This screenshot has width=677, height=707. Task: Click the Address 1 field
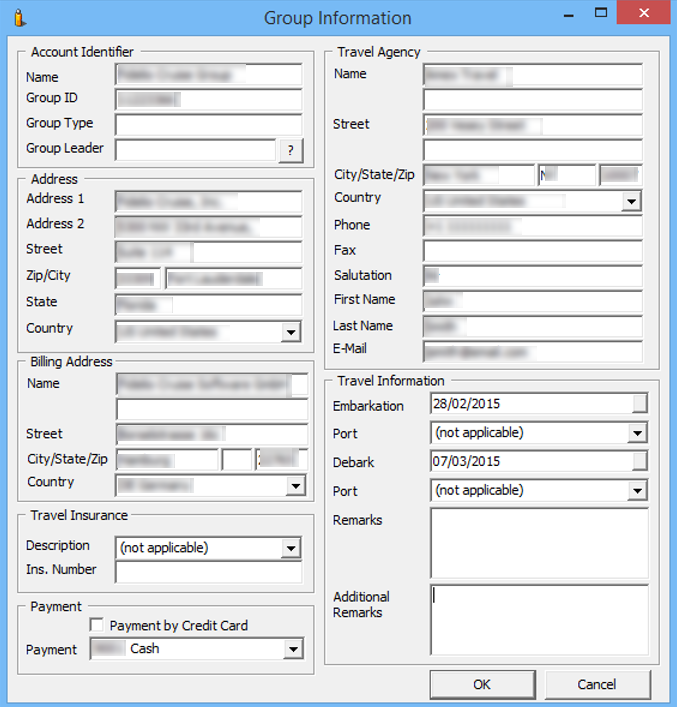click(x=209, y=202)
